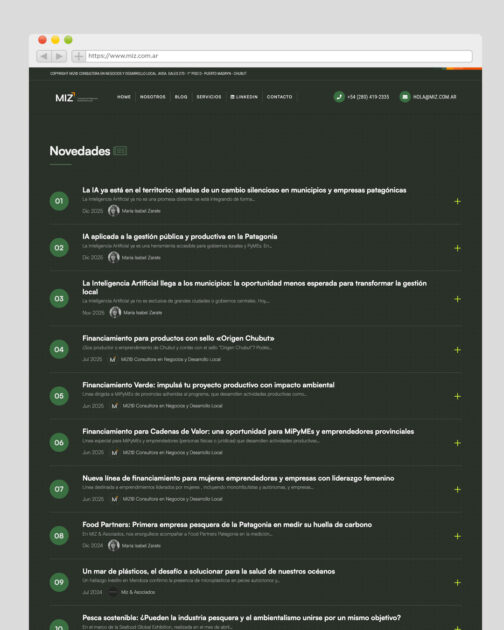Viewport: 504px width, 630px height.
Task: Expand the Financiamiento Verde article plus
Action: tap(457, 396)
